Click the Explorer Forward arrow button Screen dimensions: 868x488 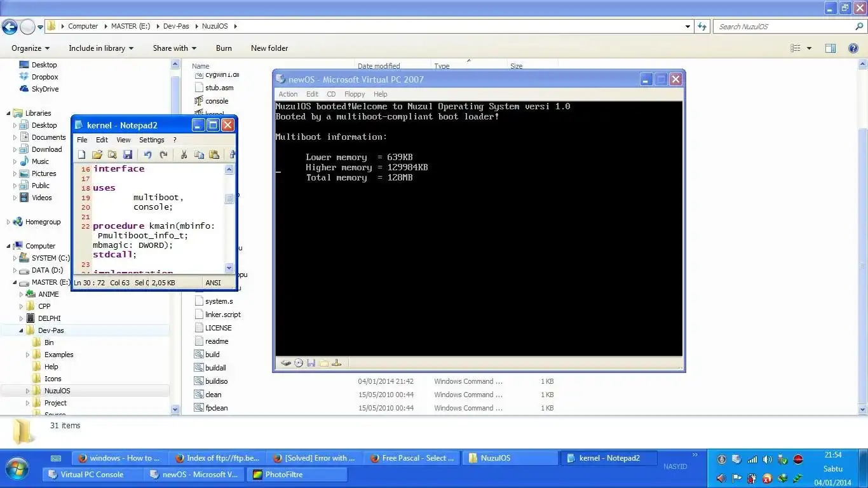(x=27, y=27)
